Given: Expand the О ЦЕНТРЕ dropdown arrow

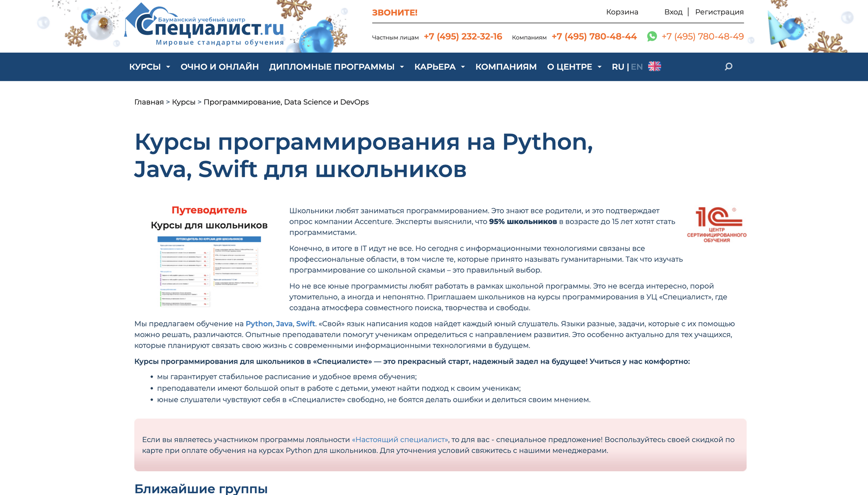Looking at the screenshot, I should pos(599,67).
